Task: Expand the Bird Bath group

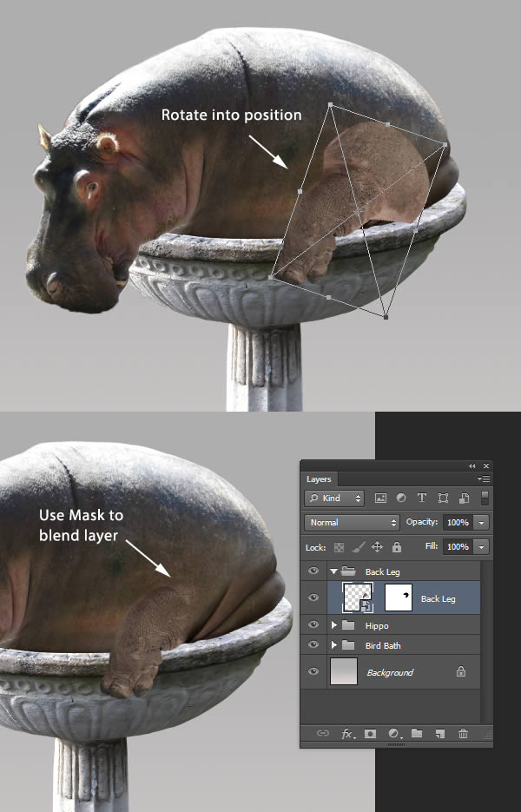Action: pos(334,645)
